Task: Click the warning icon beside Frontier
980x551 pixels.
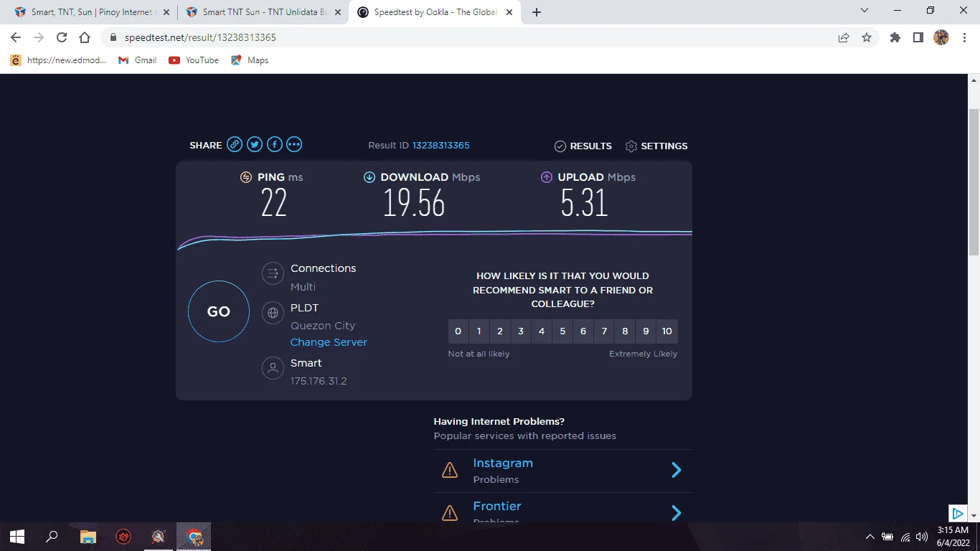Action: click(450, 513)
